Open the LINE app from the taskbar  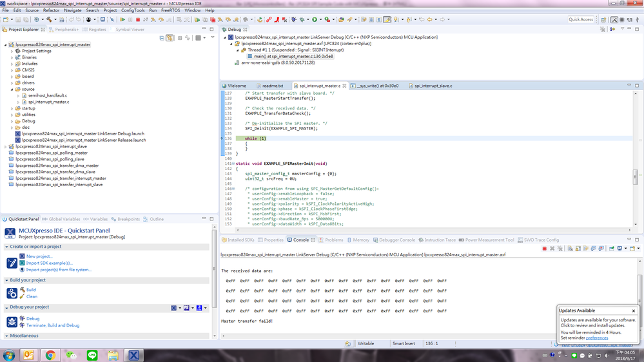pos(92,355)
